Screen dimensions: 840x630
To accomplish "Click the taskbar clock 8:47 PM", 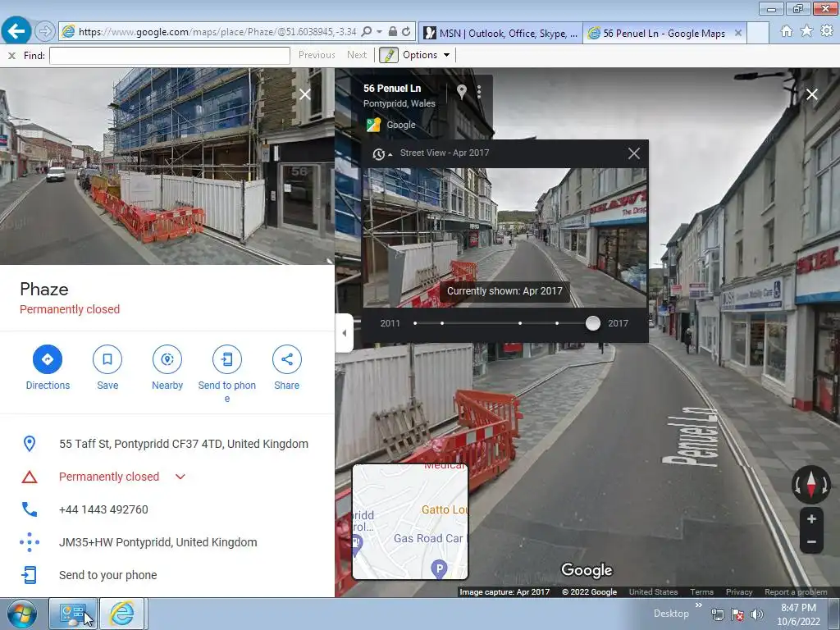I will coord(798,608).
